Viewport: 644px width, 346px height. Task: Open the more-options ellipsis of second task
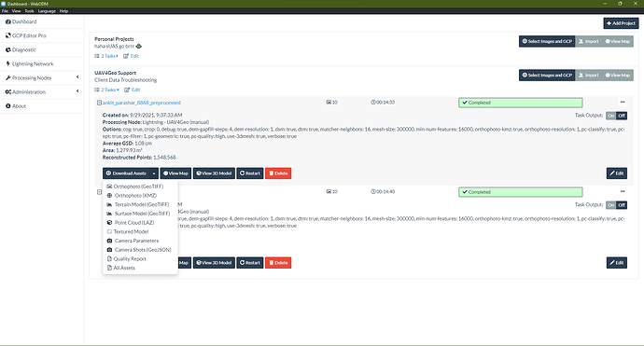click(623, 191)
